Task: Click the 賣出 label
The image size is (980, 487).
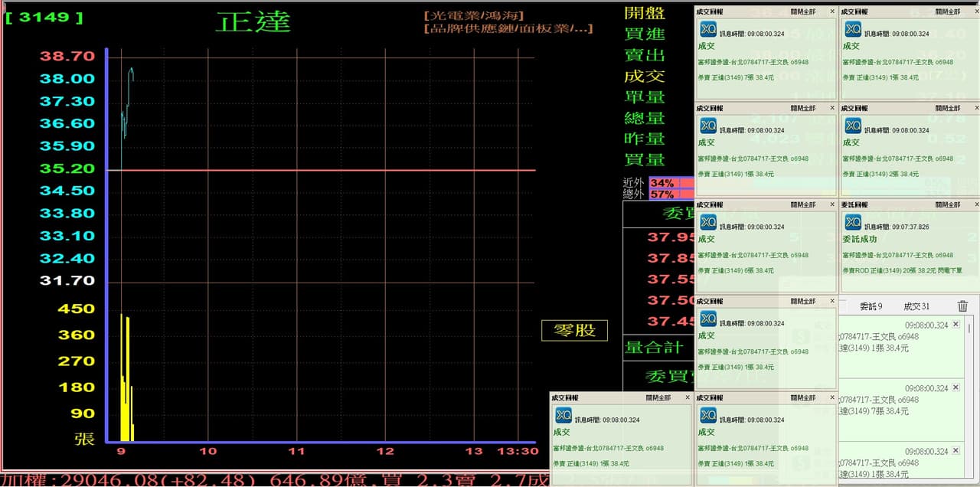Action: tap(645, 55)
